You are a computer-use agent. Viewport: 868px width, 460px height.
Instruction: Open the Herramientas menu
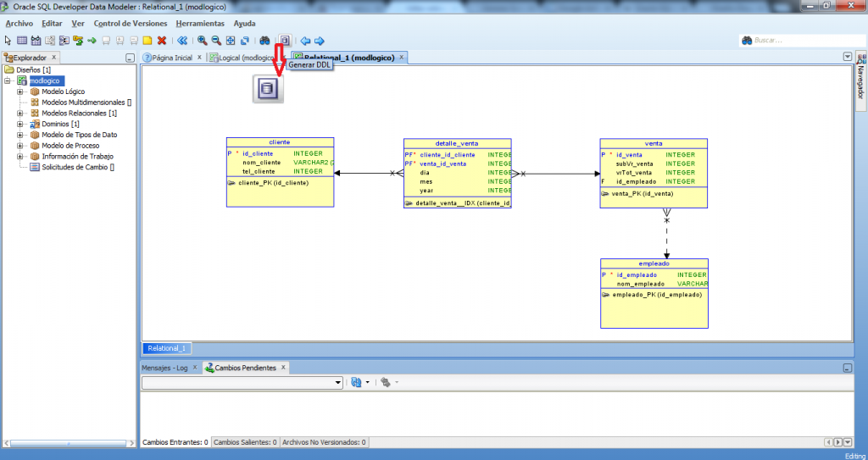[x=200, y=24]
